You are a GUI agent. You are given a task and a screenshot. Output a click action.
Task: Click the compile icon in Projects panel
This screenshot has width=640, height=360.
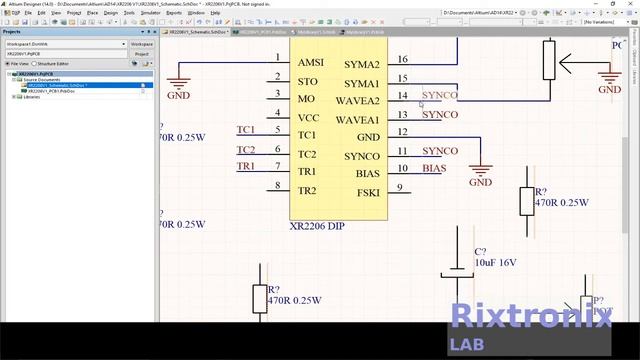point(134,64)
